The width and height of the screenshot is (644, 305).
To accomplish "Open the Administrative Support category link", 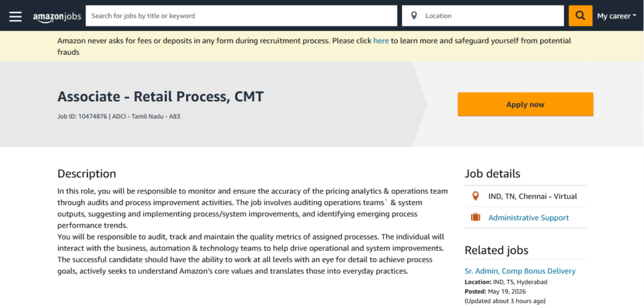I will click(528, 218).
